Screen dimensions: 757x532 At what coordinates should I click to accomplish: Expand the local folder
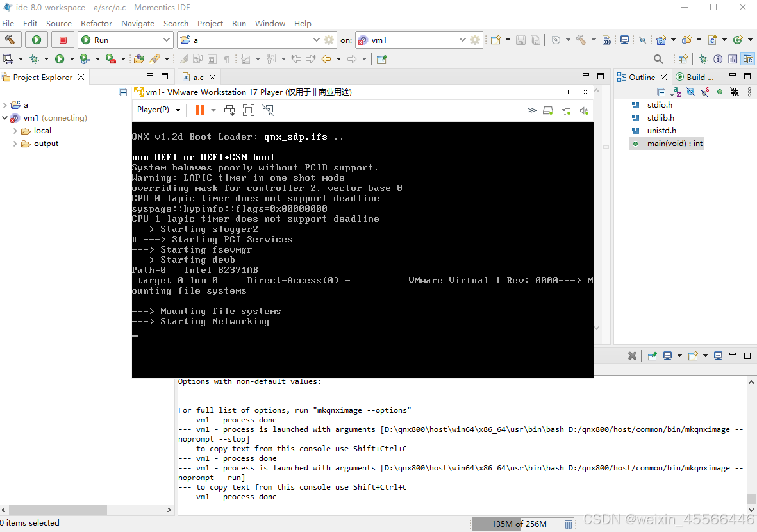[15, 131]
